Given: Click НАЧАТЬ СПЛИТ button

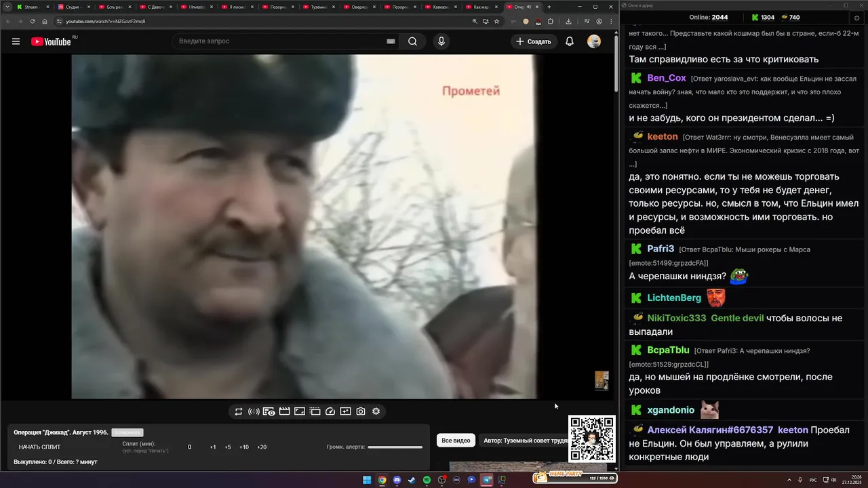Looking at the screenshot, I should click(39, 447).
